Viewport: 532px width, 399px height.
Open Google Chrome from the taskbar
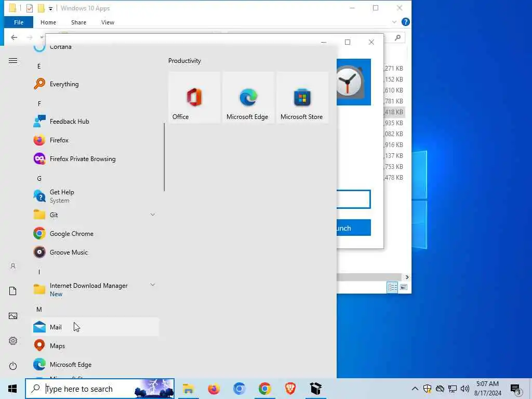pyautogui.click(x=264, y=389)
